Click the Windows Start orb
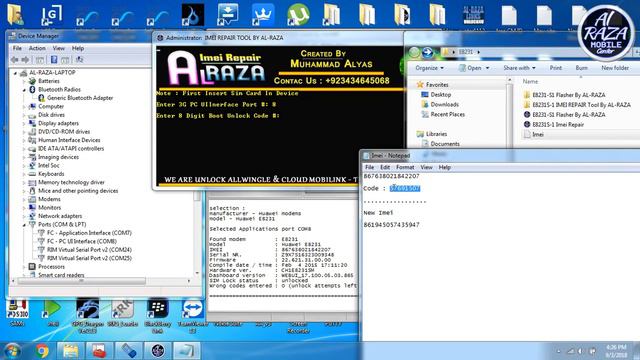Viewport: 640px width, 360px height. (12, 351)
